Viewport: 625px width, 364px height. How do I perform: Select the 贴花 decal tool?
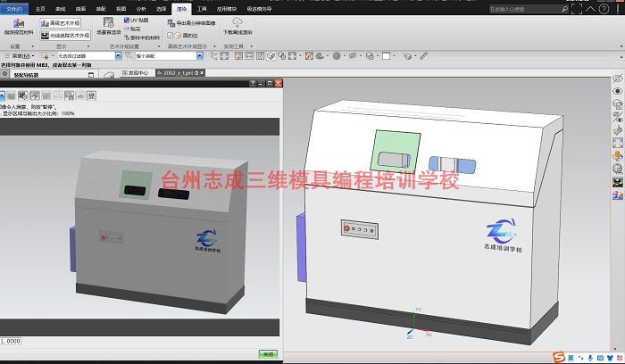(x=132, y=29)
